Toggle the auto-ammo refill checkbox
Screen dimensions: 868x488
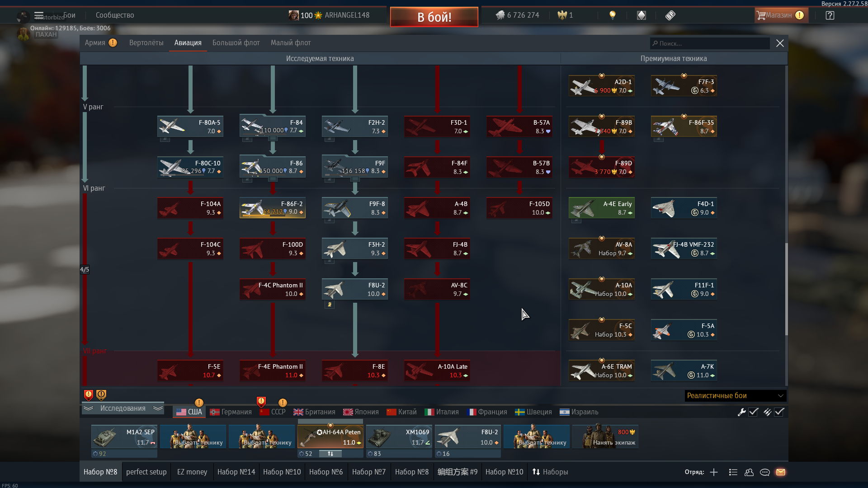click(x=779, y=412)
